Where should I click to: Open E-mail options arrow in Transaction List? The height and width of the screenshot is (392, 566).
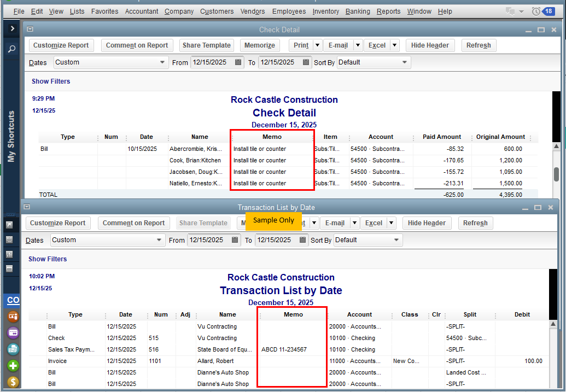coord(354,223)
